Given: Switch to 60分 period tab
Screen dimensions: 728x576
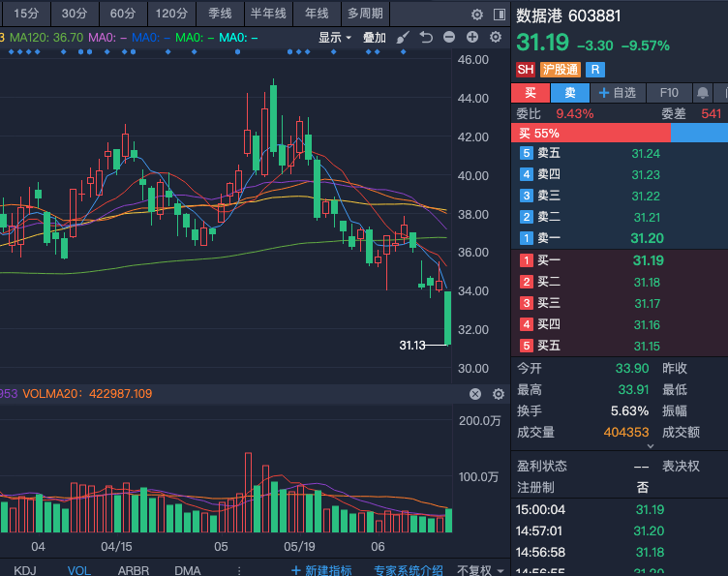Looking at the screenshot, I should point(123,14).
